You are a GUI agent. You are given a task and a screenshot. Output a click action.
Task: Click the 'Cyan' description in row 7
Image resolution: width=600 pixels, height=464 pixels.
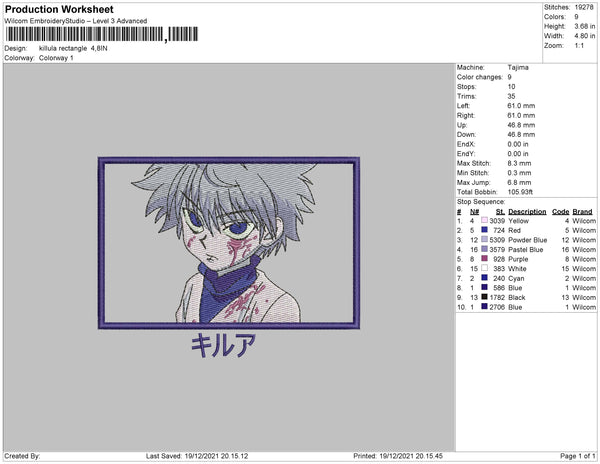click(516, 278)
